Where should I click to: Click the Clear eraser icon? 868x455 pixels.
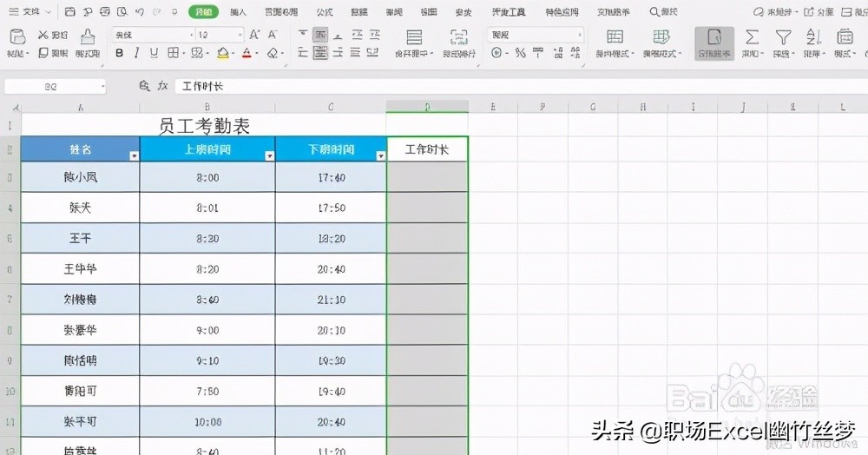click(273, 53)
